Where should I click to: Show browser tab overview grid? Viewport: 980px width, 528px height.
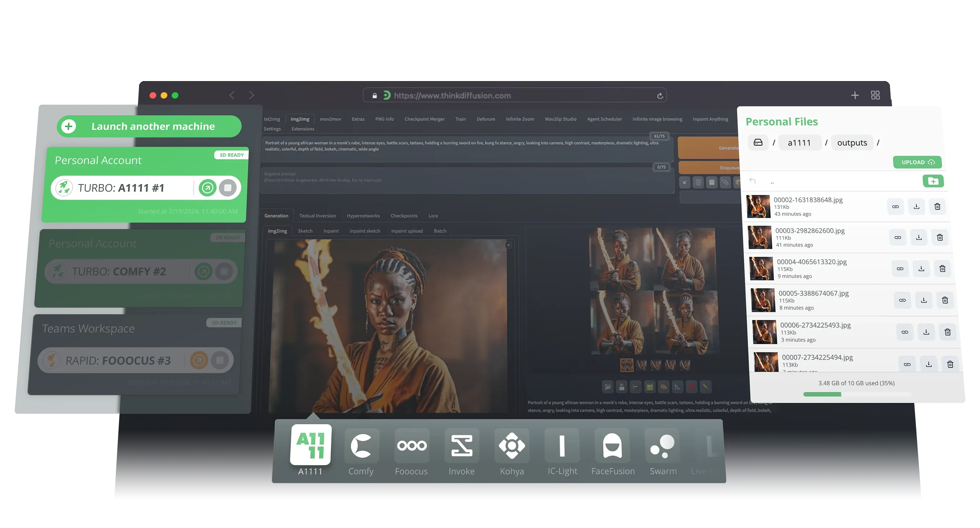(x=875, y=95)
